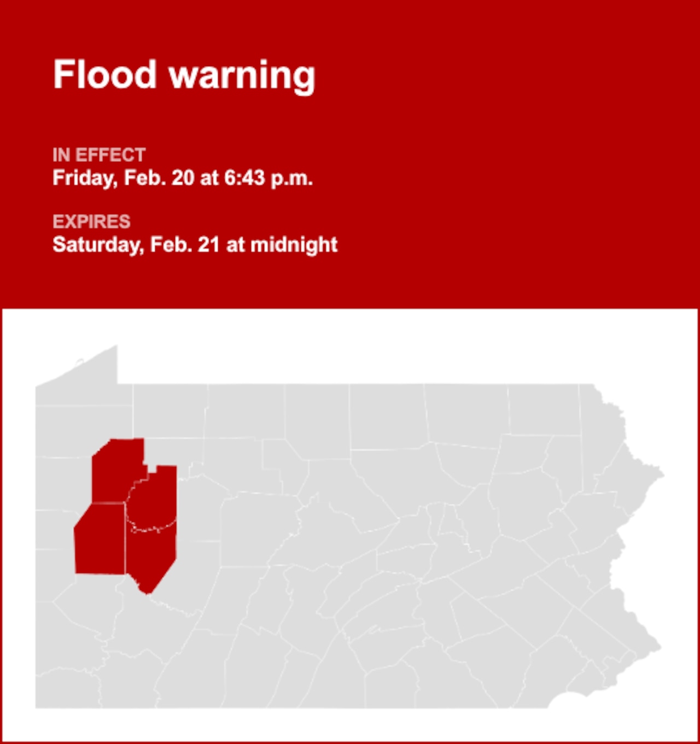Click the word "at" before "midnight"
The height and width of the screenshot is (744, 700).
click(x=235, y=245)
